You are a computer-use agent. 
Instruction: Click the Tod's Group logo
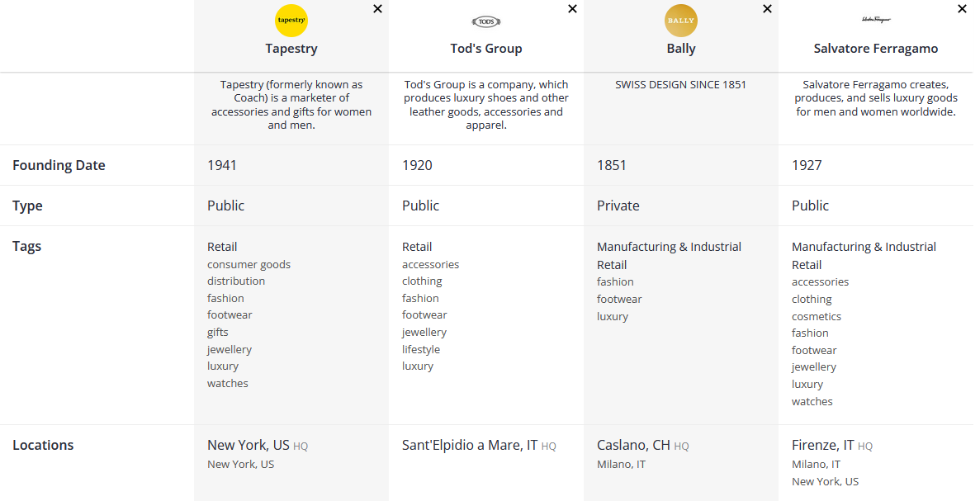click(486, 21)
